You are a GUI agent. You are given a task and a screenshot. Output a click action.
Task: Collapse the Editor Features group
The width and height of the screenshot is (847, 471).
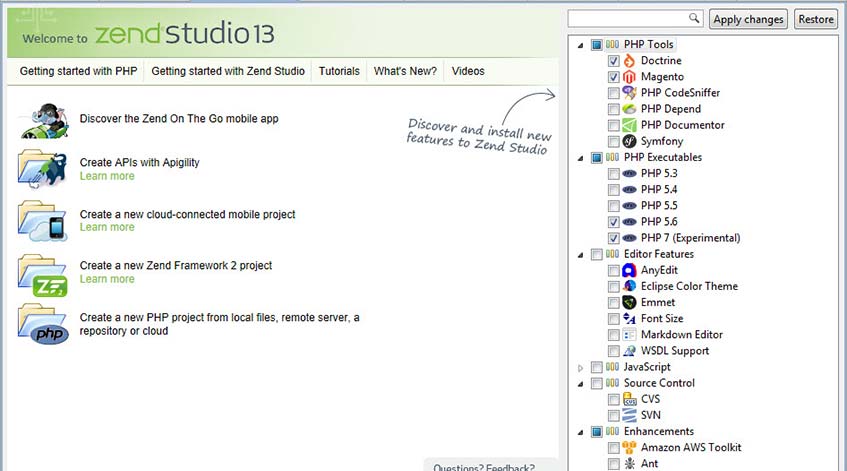pyautogui.click(x=580, y=254)
